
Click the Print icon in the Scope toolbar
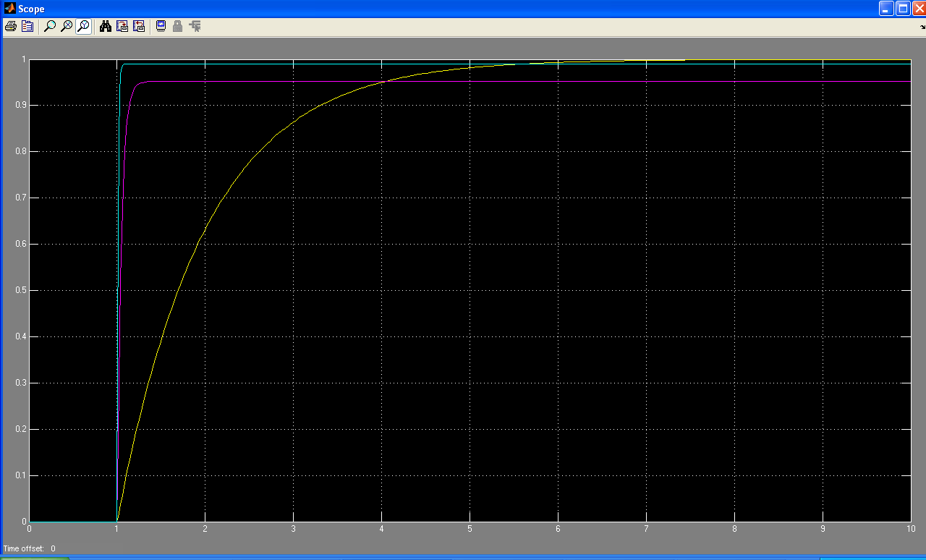(x=10, y=26)
